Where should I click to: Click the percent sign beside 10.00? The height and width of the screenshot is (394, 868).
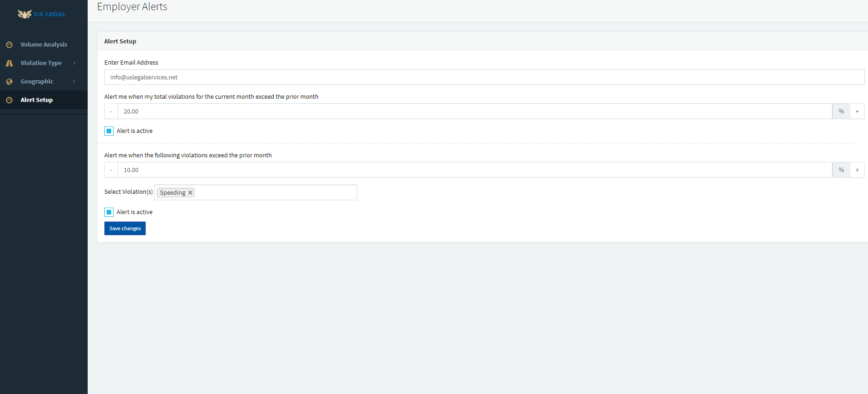(841, 170)
